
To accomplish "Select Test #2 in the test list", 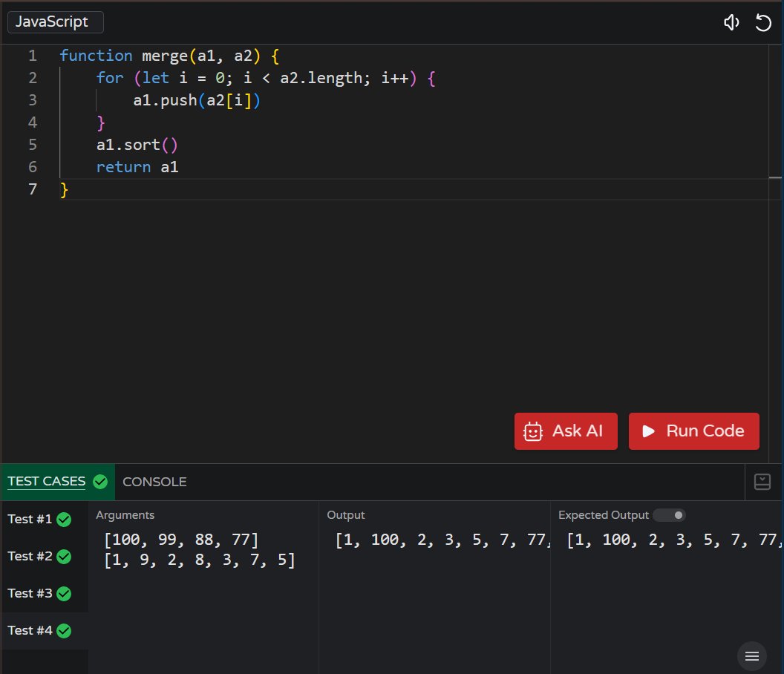I will [30, 556].
